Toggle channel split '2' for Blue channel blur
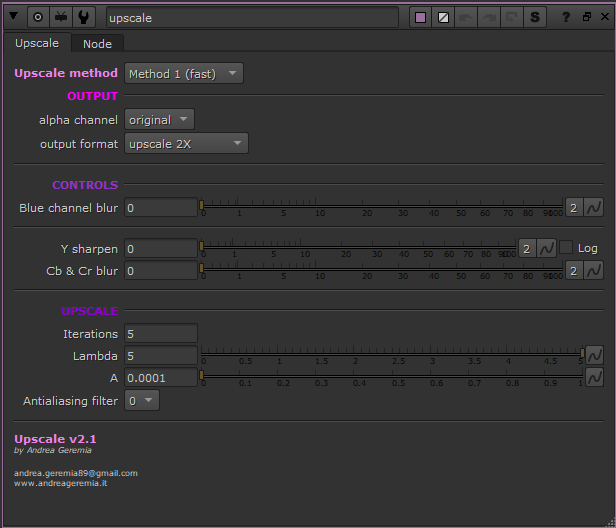This screenshot has width=616, height=528. click(574, 208)
